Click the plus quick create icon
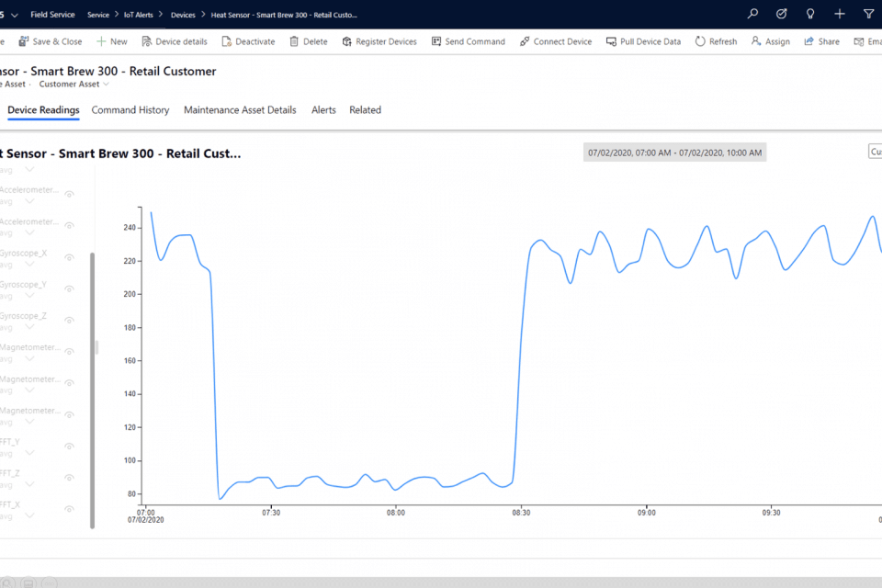Image resolution: width=882 pixels, height=588 pixels. (x=839, y=14)
